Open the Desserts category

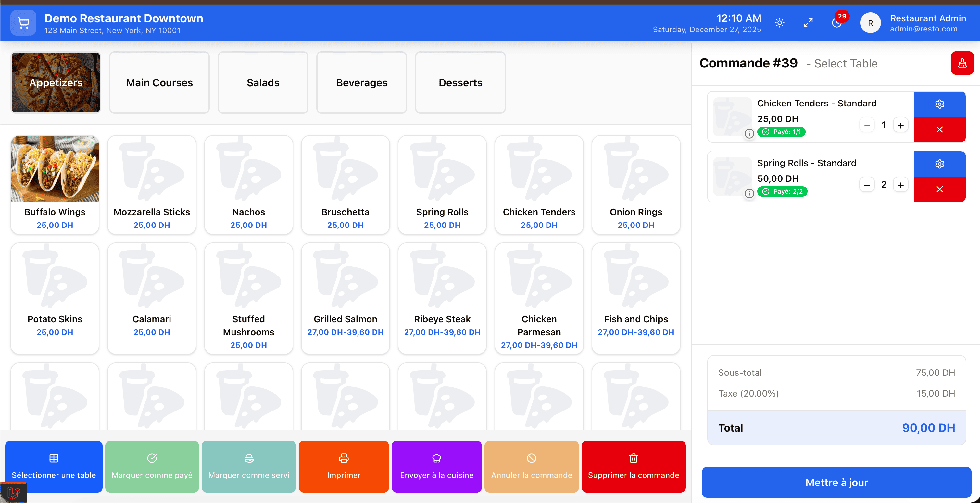[460, 82]
